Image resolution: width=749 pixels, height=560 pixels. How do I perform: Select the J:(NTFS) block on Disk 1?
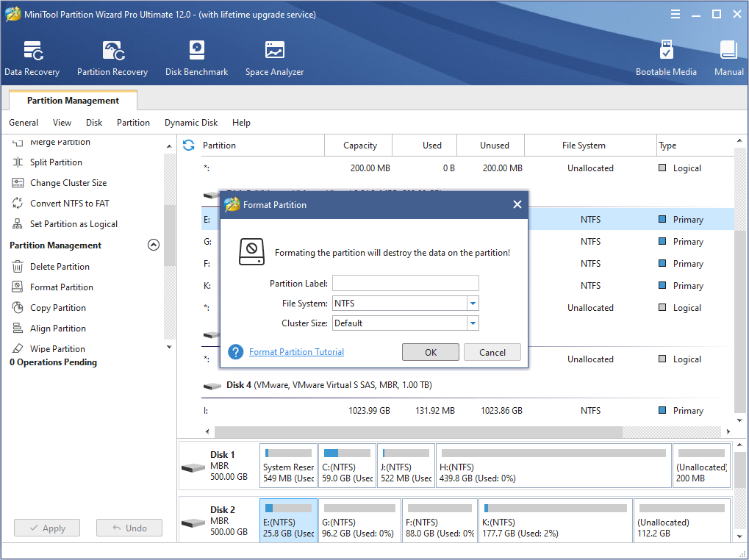[406, 466]
